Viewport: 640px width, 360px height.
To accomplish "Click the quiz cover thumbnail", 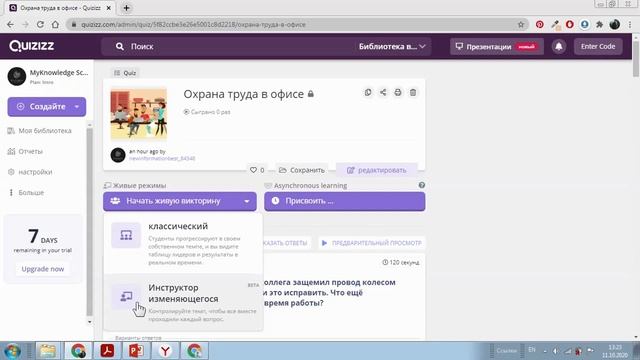I will coord(139,113).
